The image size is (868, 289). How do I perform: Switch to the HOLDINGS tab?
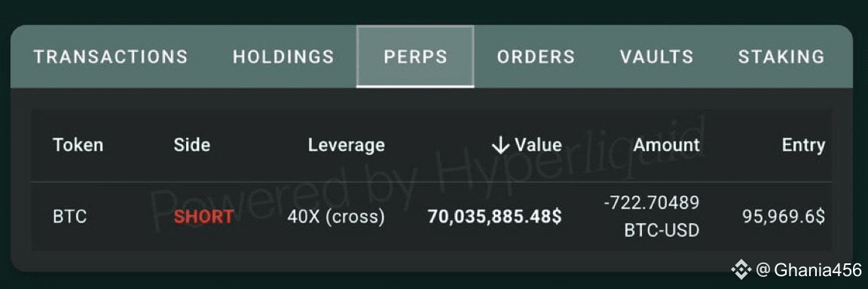point(283,57)
